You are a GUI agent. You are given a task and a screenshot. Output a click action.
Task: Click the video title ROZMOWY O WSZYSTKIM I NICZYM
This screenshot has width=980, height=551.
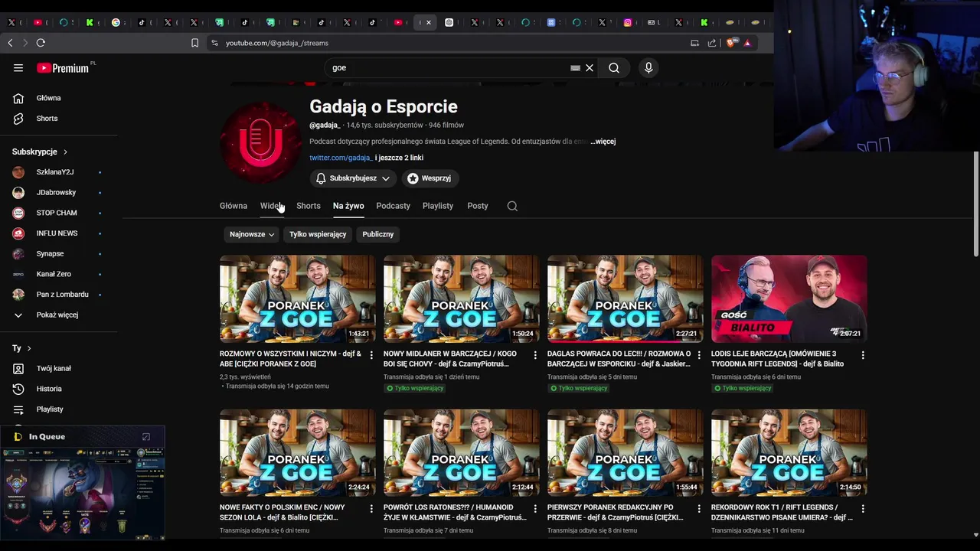tap(290, 359)
